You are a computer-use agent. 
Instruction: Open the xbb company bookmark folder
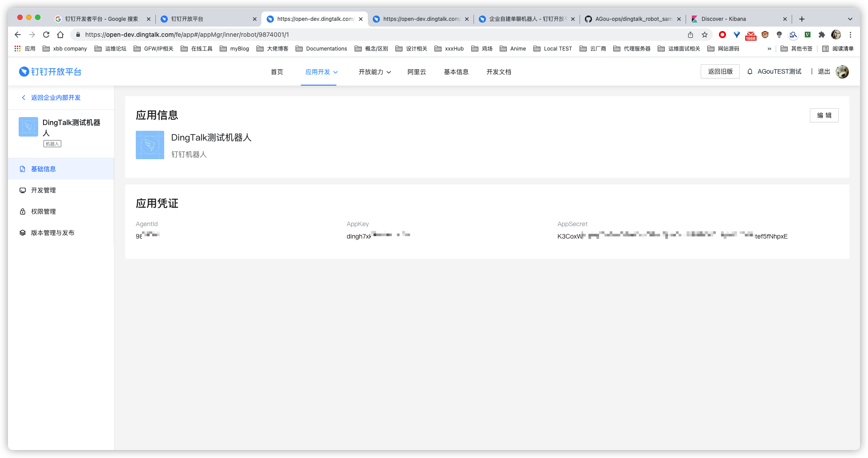click(65, 49)
